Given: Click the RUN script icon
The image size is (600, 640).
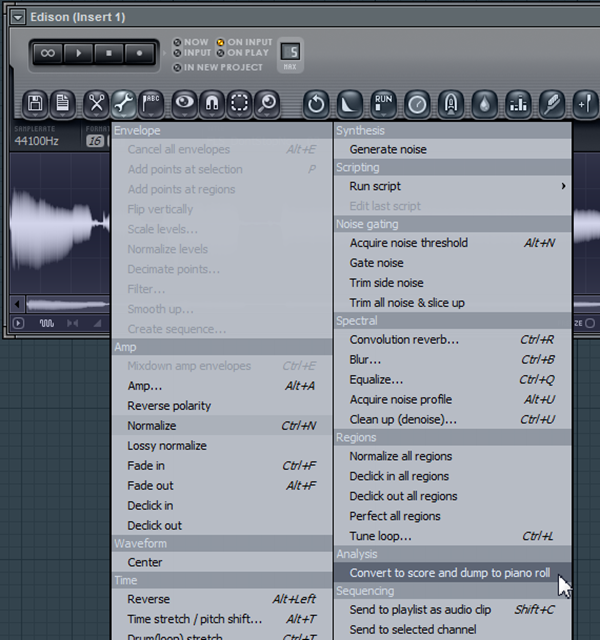Looking at the screenshot, I should pyautogui.click(x=383, y=102).
